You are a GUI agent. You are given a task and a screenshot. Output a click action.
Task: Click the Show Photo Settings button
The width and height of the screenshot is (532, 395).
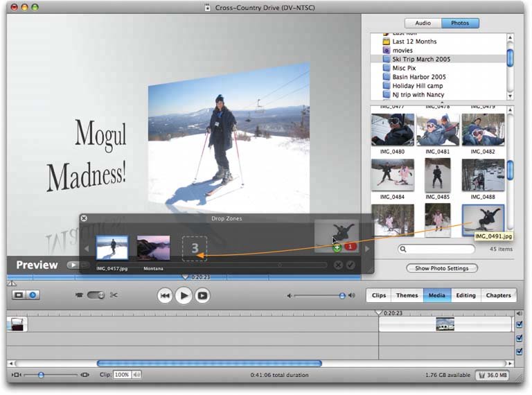(x=441, y=268)
